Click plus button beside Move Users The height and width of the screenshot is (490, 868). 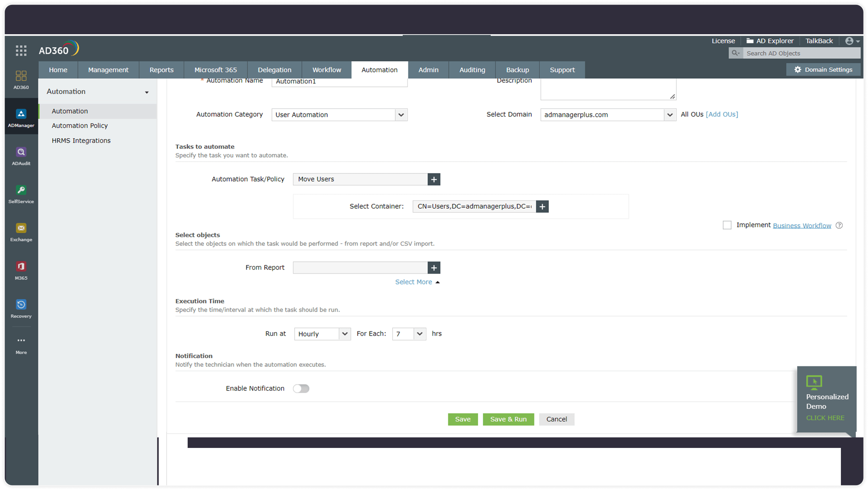[x=434, y=179]
